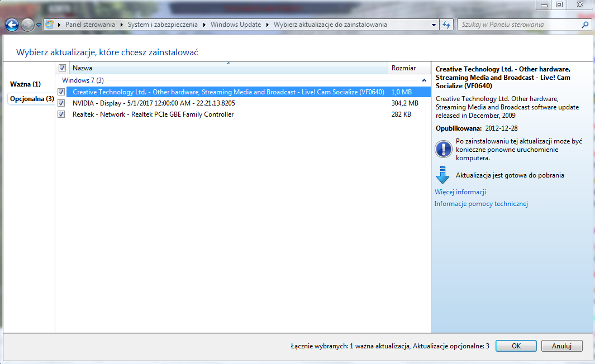Image resolution: width=595 pixels, height=364 pixels.
Task: Expand arrow after 'System i zabezpieczenia'
Action: (204, 25)
